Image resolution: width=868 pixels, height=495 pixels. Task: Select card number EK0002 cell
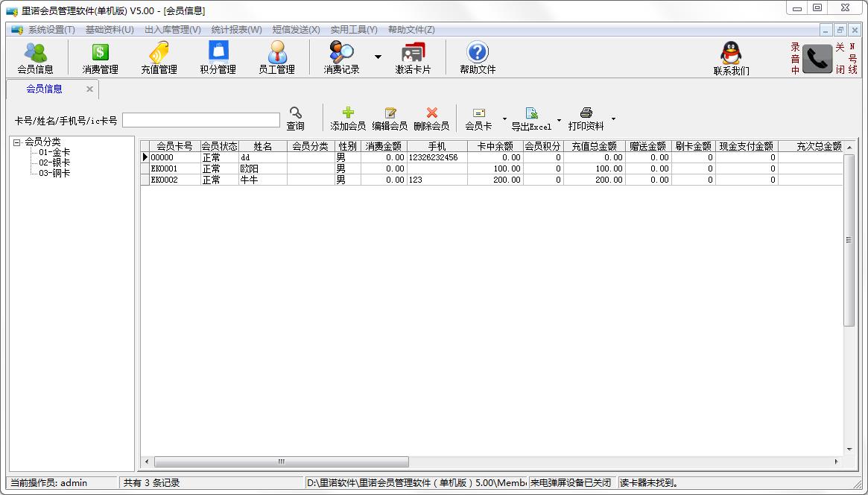click(x=175, y=180)
